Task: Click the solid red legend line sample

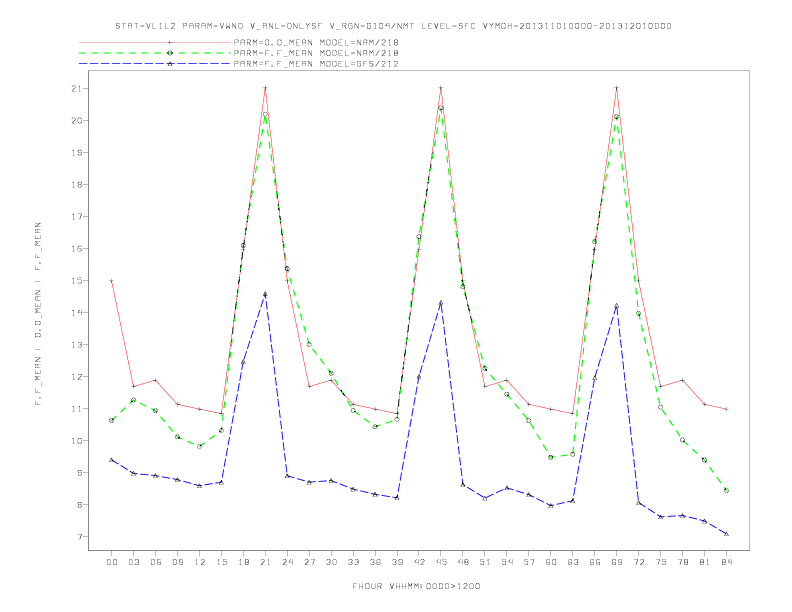Action: click(155, 42)
